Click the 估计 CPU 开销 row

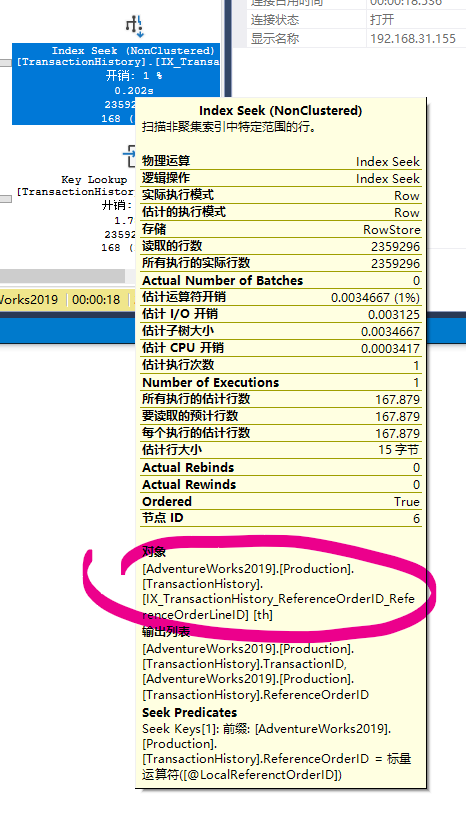(x=281, y=348)
